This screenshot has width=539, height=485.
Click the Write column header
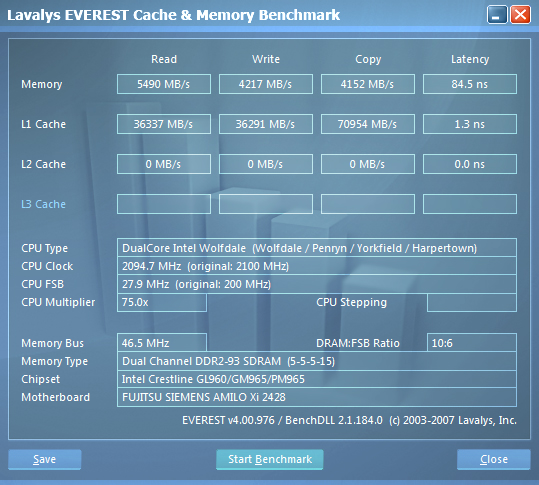coord(266,59)
